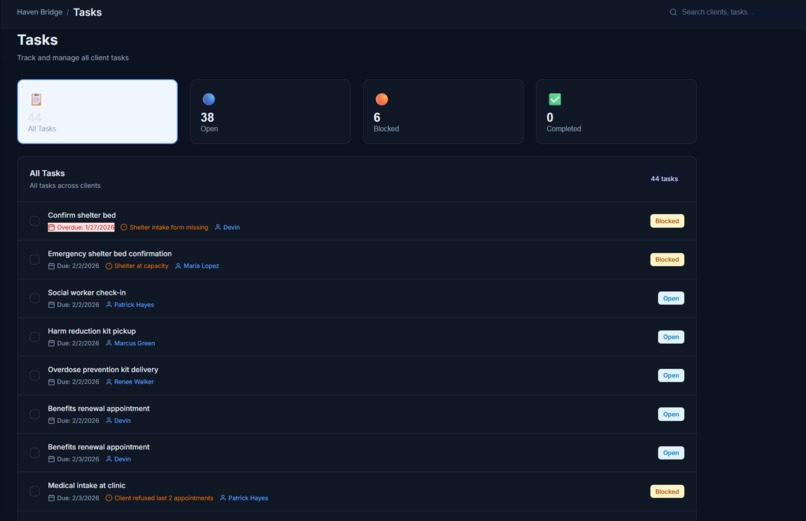This screenshot has height=521, width=806.
Task: Click the red calendar icon beside Overdue 1/27/2026
Action: [x=51, y=227]
